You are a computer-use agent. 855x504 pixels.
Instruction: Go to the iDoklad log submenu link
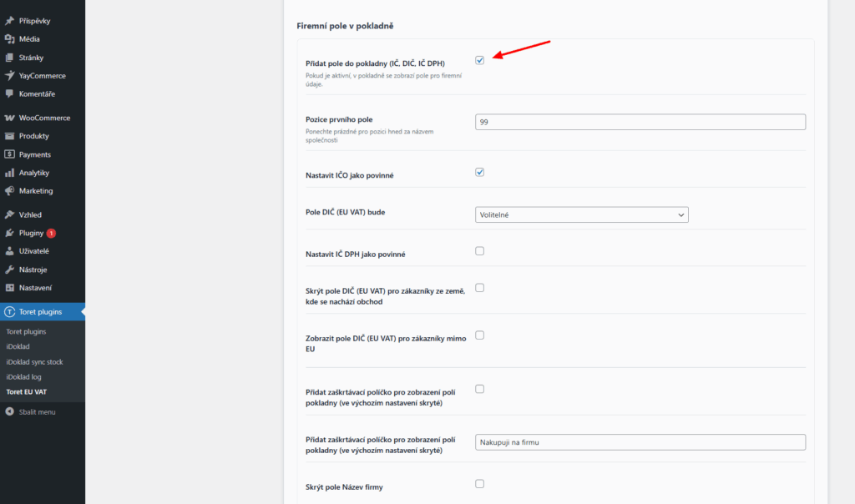pos(23,377)
